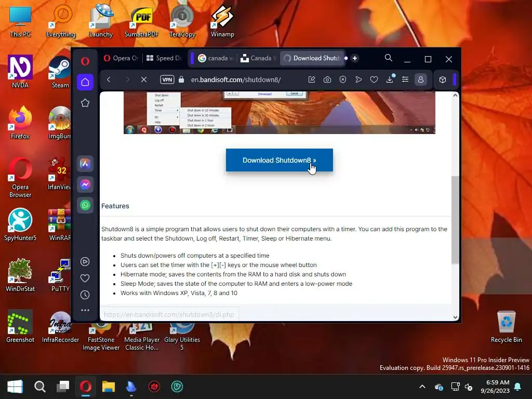Select the Recycle Bin icon
532x399 pixels.
(506, 326)
